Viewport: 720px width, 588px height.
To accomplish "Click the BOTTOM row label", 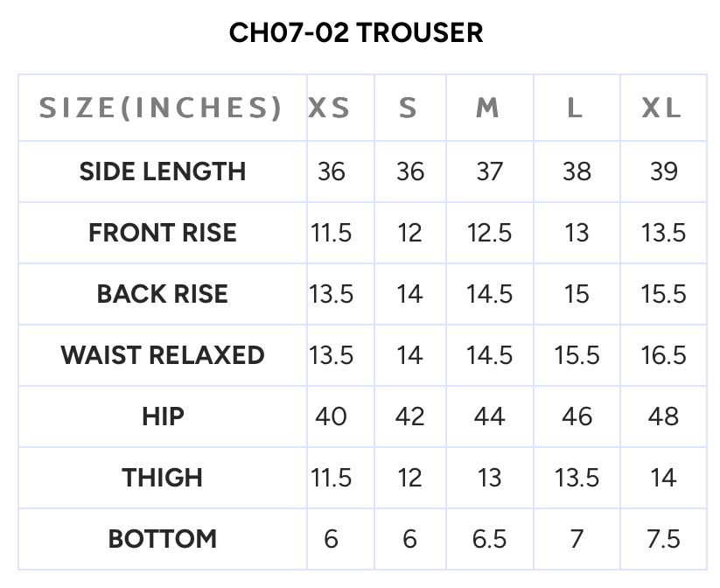I will 163,539.
